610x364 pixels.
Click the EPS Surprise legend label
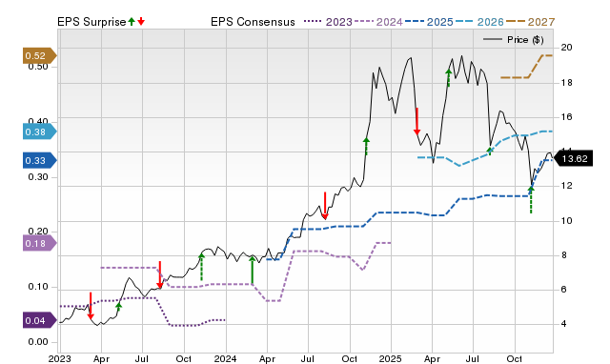(x=91, y=22)
